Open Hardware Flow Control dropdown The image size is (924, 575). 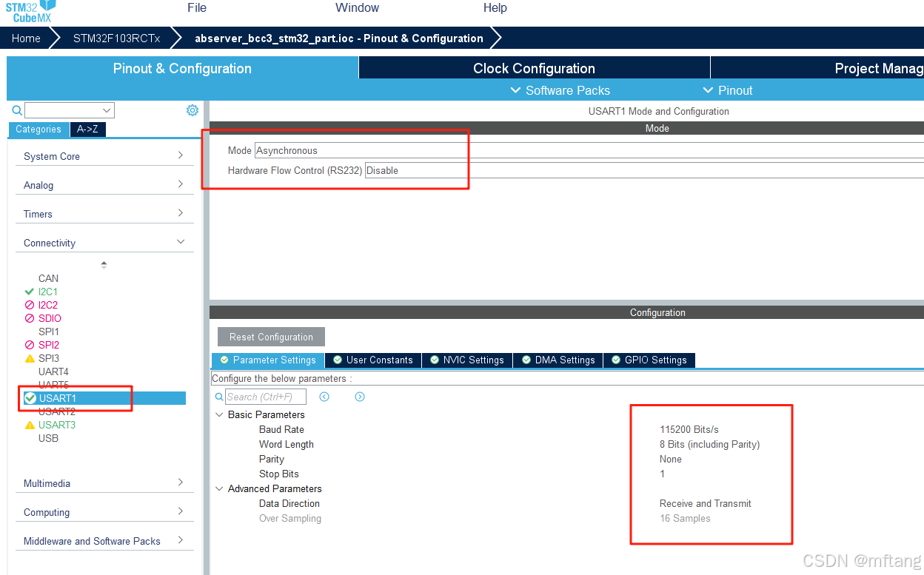644,170
